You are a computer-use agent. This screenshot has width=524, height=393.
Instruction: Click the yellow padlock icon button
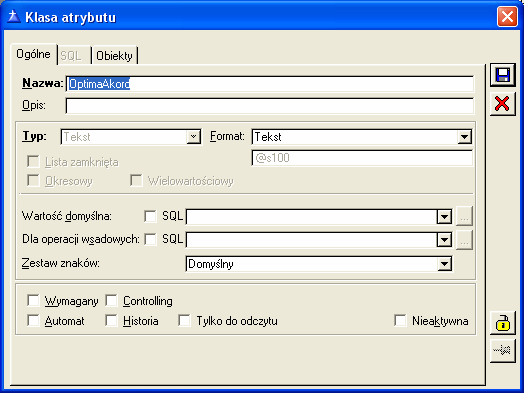pyautogui.click(x=503, y=323)
